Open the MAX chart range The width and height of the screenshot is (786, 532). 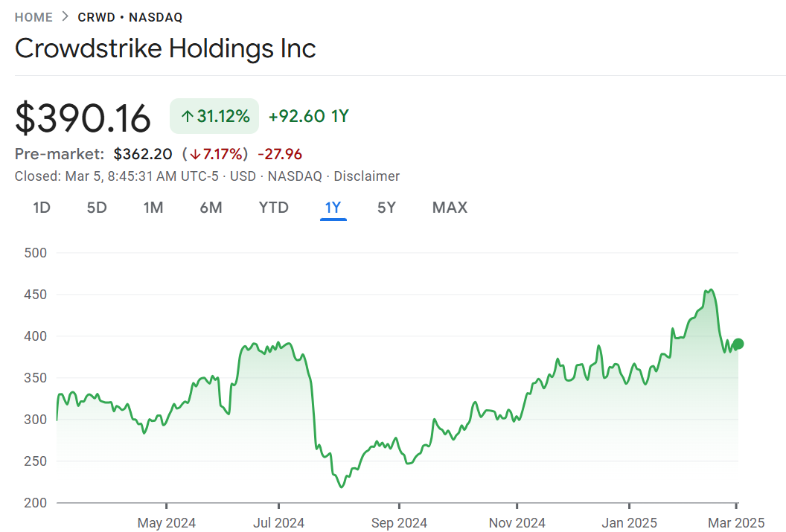click(x=450, y=208)
